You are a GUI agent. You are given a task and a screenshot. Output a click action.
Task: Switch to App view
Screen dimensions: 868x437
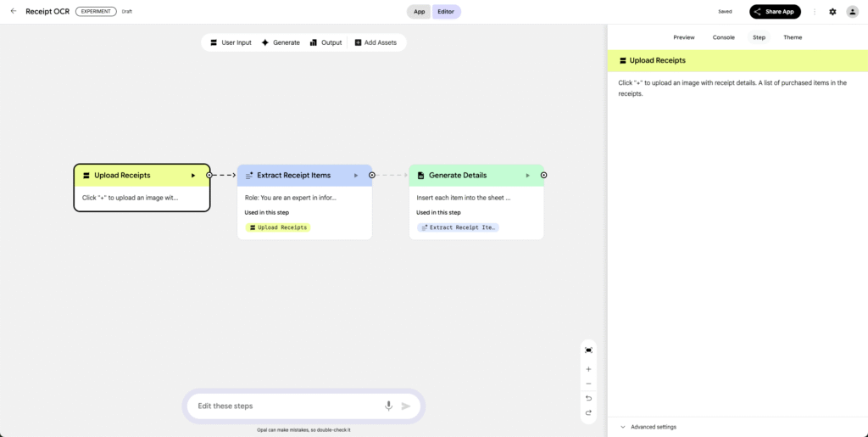pyautogui.click(x=419, y=12)
